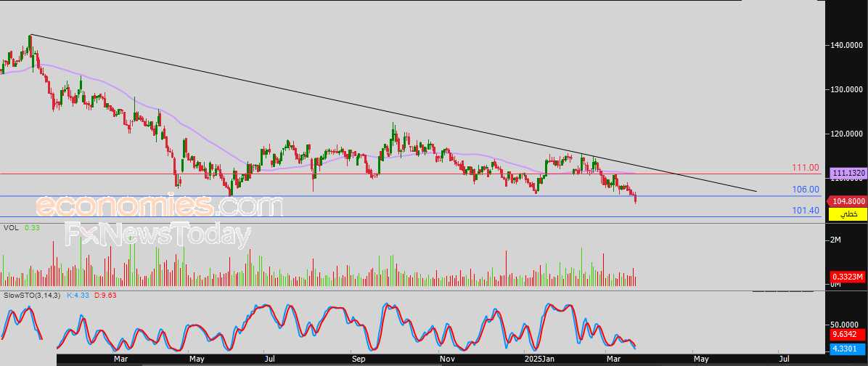Click the 106.00 blue level label
This screenshot has width=868, height=366.
coord(806,190)
